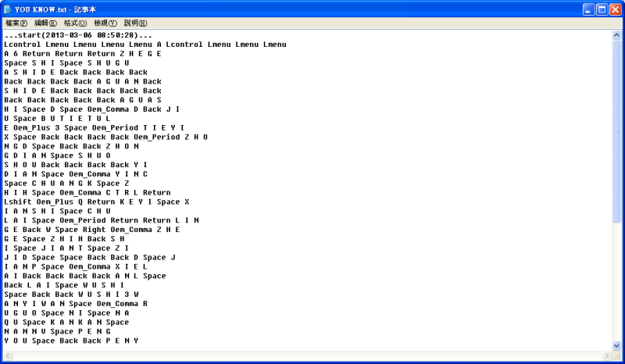Viewport: 625px width, 364px height.
Task: Click the line starting 'D I A N Space Oem_Comma'
Action: coord(76,174)
